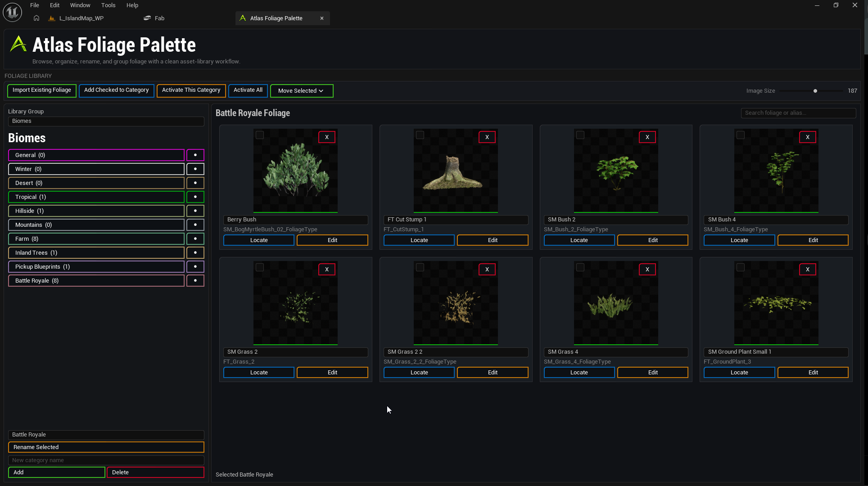This screenshot has width=868, height=486.
Task: Open the Tools menu
Action: [x=108, y=5]
